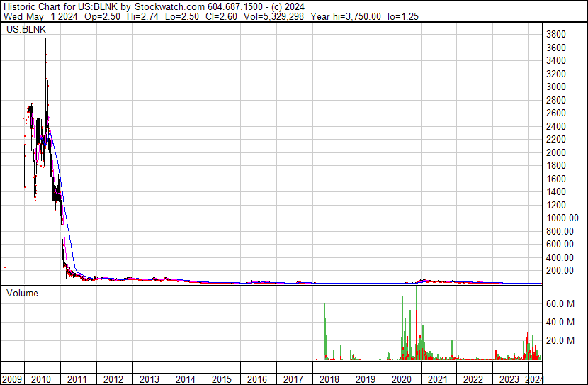Select the 2014 year label

click(x=185, y=379)
